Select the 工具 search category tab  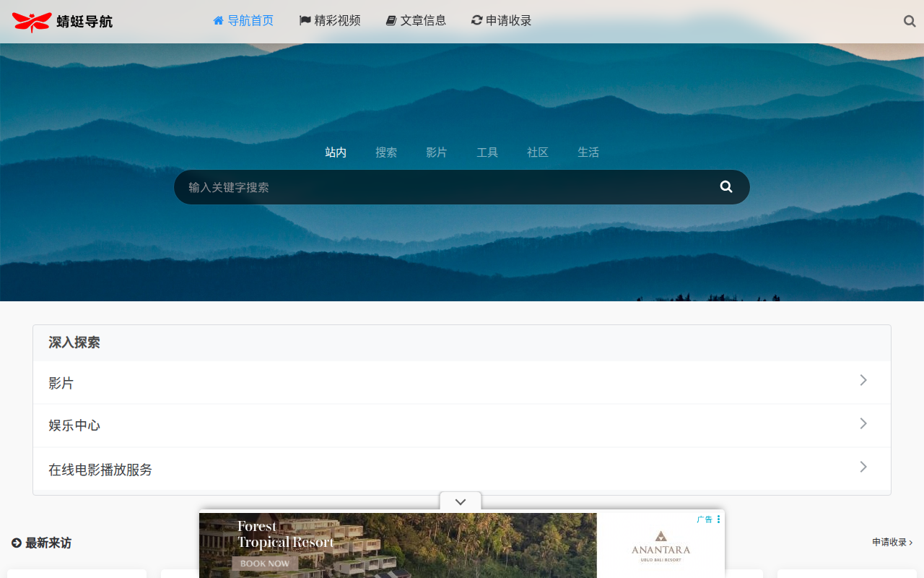tap(487, 152)
